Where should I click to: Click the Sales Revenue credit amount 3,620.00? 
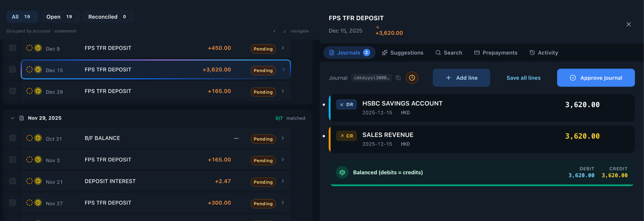click(x=582, y=136)
